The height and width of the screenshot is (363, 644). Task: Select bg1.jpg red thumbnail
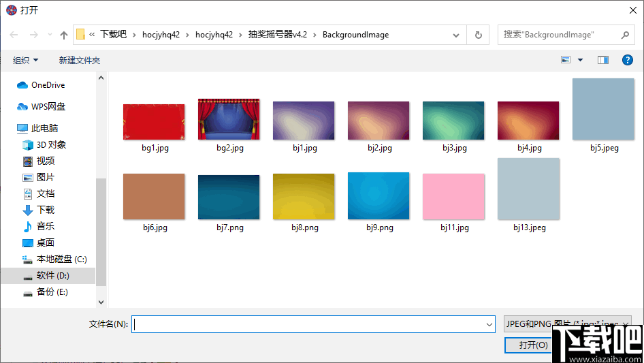pyautogui.click(x=154, y=122)
